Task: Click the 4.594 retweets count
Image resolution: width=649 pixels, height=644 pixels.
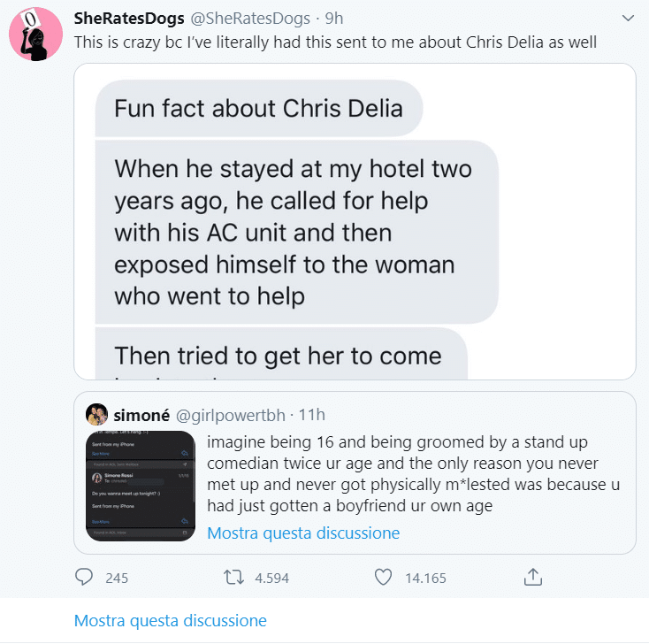Action: click(272, 579)
